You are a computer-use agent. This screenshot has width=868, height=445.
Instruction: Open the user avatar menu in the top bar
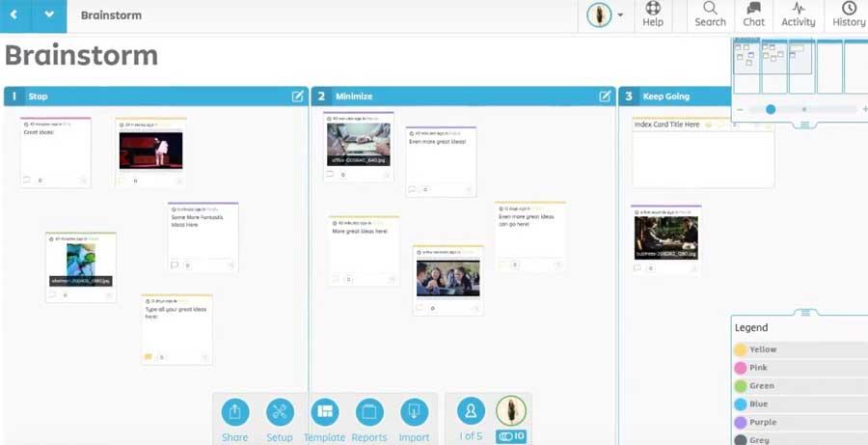(x=605, y=15)
